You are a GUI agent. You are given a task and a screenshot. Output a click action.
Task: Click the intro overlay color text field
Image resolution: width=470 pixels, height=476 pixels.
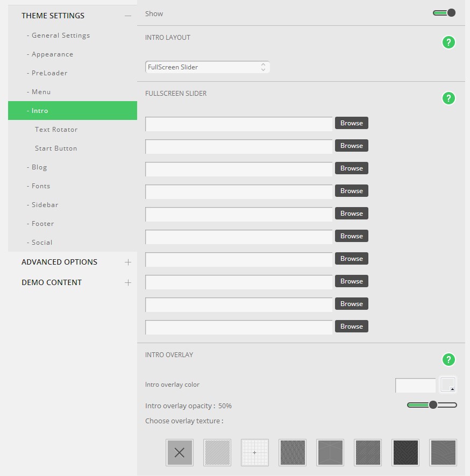[x=415, y=385]
